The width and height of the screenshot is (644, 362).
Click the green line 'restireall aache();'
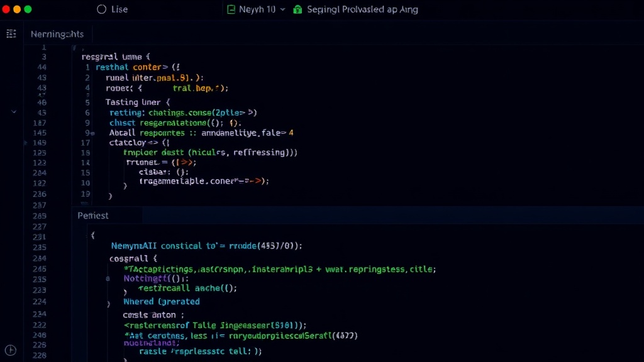point(187,288)
